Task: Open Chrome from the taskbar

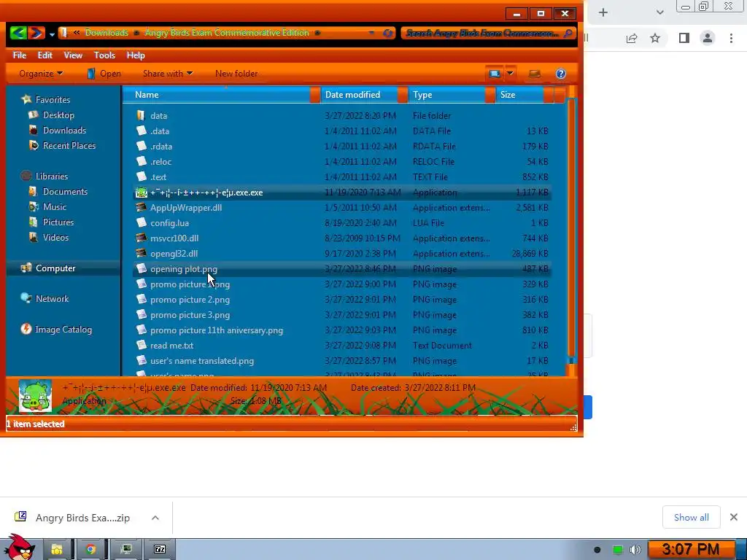Action: pos(90,549)
